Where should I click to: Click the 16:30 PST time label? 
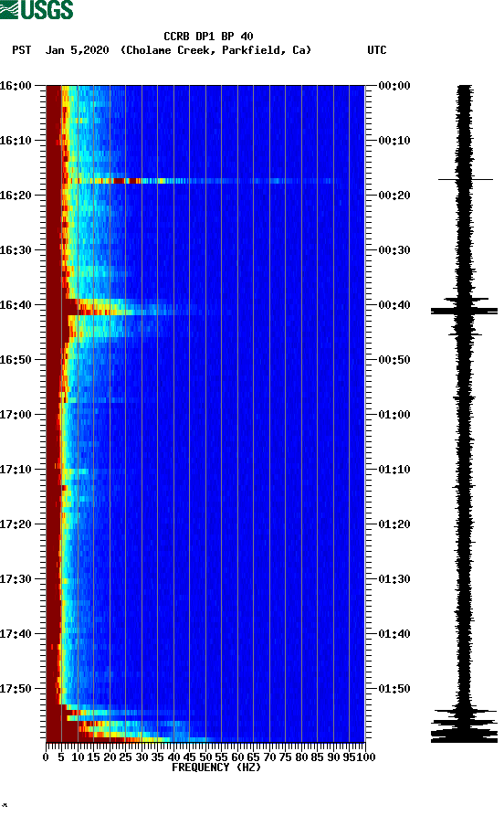[x=16, y=250]
